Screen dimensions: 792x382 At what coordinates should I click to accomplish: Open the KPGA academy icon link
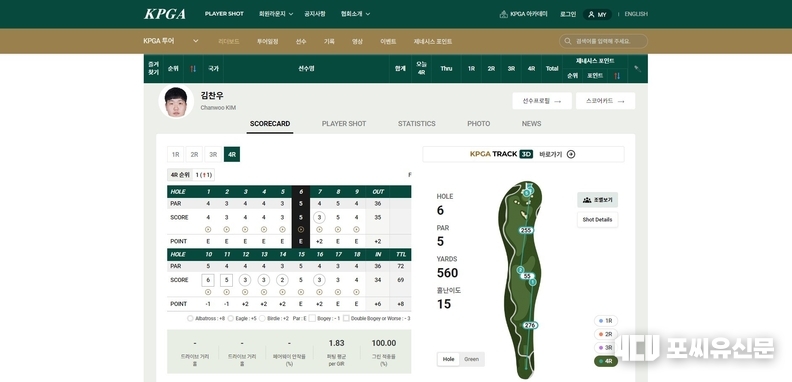point(504,14)
